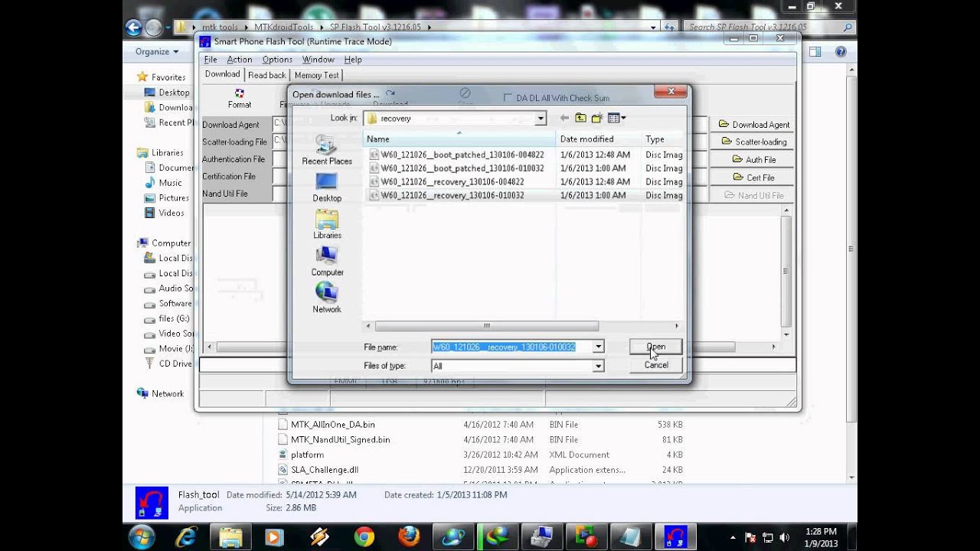Open the Help menu
980x551 pixels.
point(353,60)
